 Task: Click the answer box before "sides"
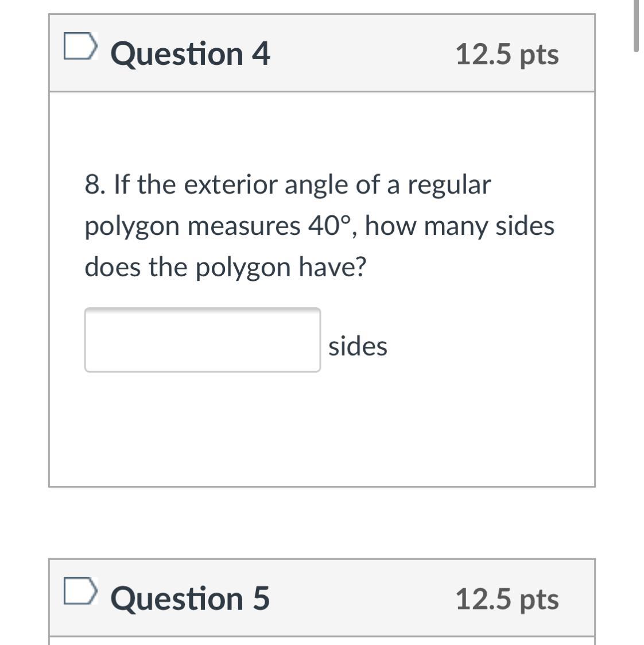[202, 340]
